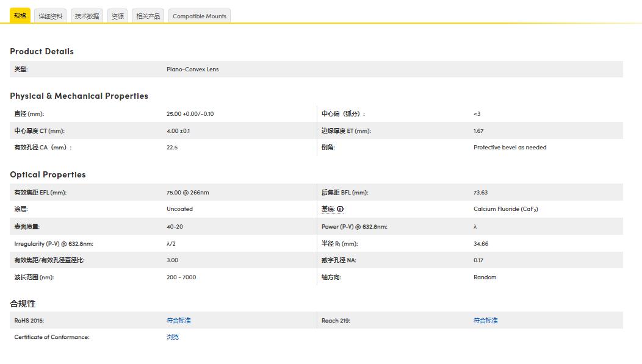Open the Reach 219 符合标准 link
The height and width of the screenshot is (364, 642).
coord(486,320)
